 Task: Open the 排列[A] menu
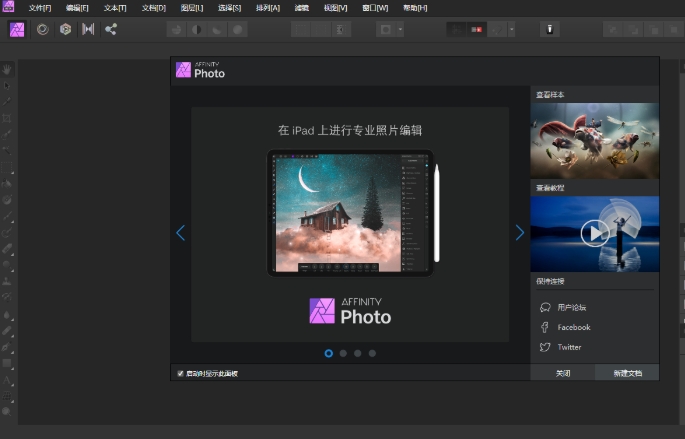coord(268,8)
